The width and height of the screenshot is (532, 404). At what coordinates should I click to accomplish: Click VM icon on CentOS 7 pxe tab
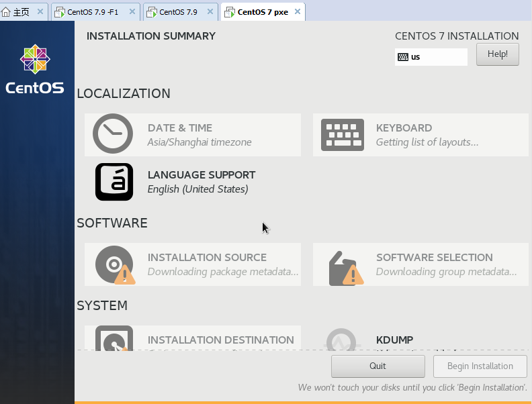click(230, 13)
